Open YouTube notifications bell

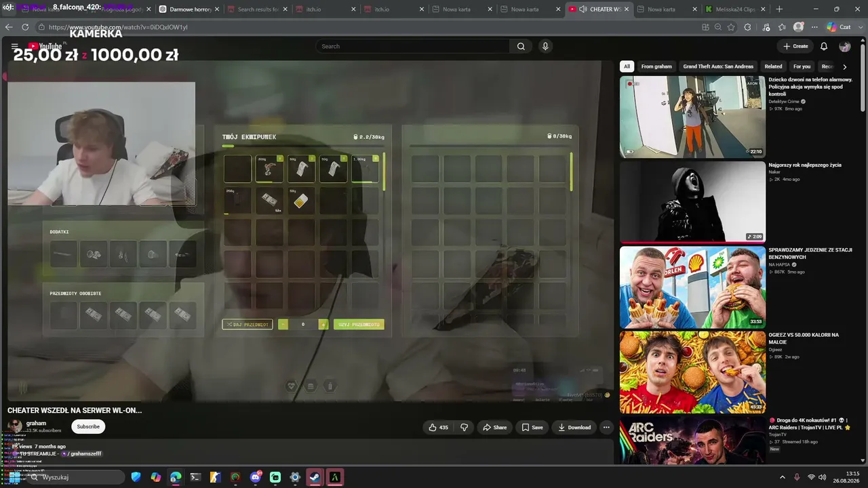[x=824, y=46]
